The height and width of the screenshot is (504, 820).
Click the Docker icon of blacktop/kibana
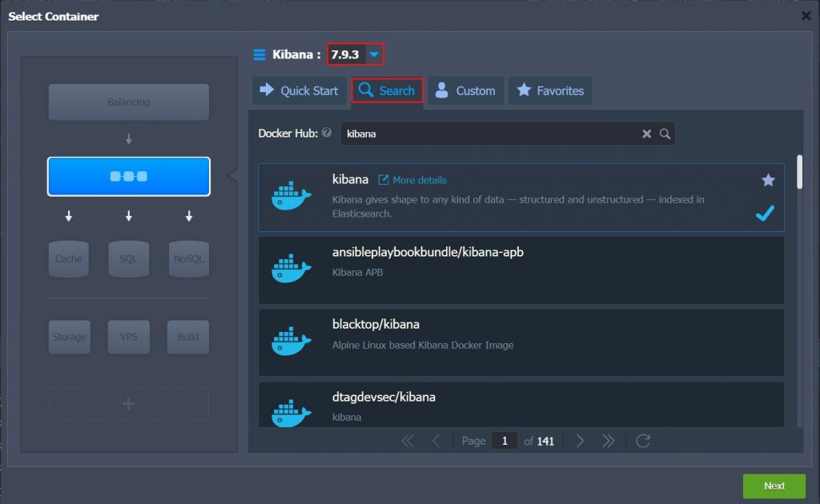click(291, 342)
